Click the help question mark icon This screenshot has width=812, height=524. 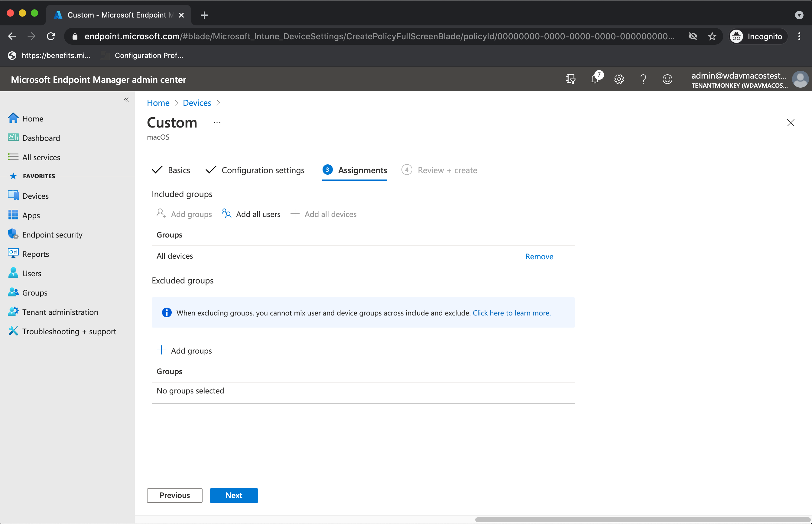[x=643, y=79]
